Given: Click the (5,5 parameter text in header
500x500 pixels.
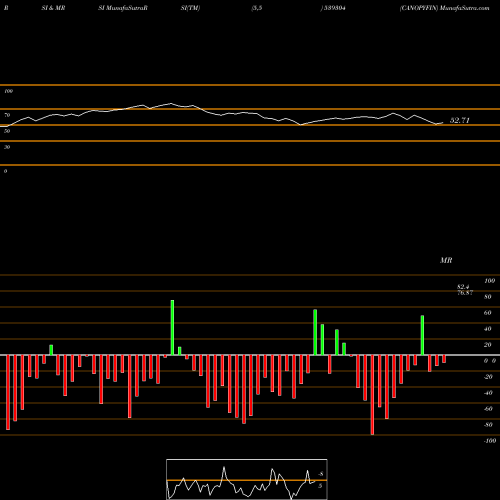Looking at the screenshot, I should (257, 8).
